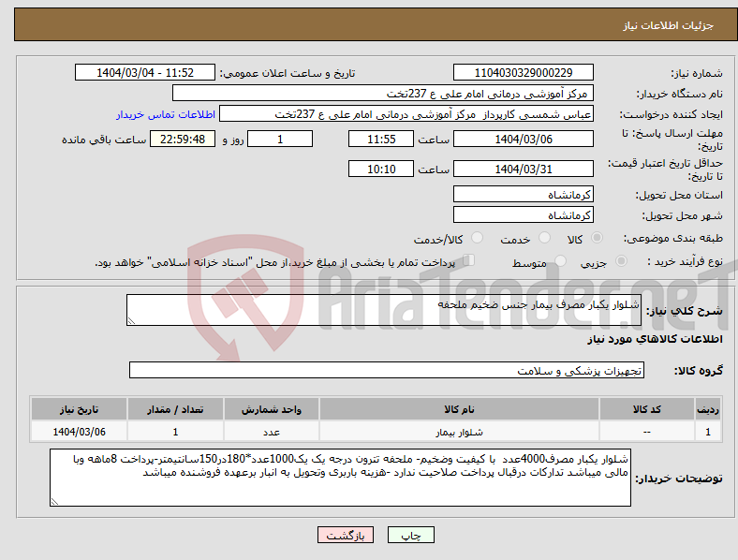This screenshot has width=738, height=560.
Task: Click the validity time field 10:10
Action: pyautogui.click(x=381, y=169)
